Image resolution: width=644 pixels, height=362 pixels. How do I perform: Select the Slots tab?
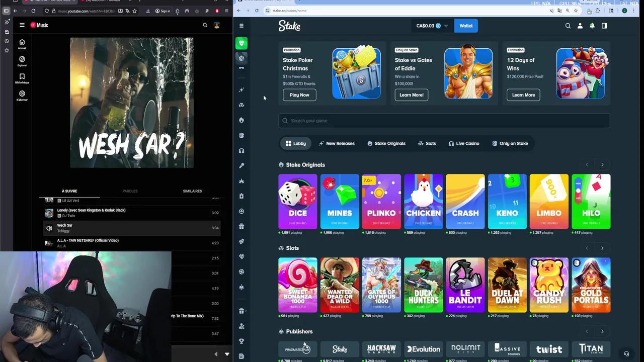[x=427, y=143]
